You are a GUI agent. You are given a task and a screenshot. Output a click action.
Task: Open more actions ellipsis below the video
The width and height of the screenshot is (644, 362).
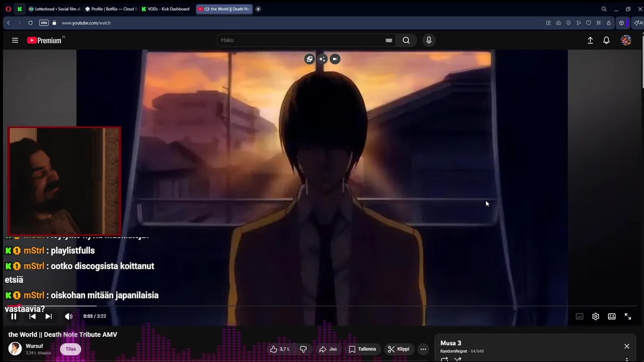click(x=423, y=349)
